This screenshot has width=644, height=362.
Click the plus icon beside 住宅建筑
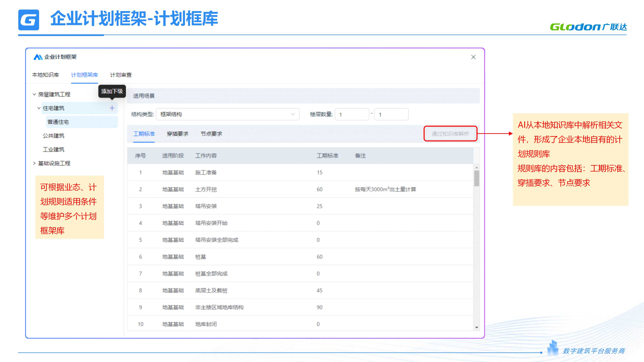click(112, 108)
